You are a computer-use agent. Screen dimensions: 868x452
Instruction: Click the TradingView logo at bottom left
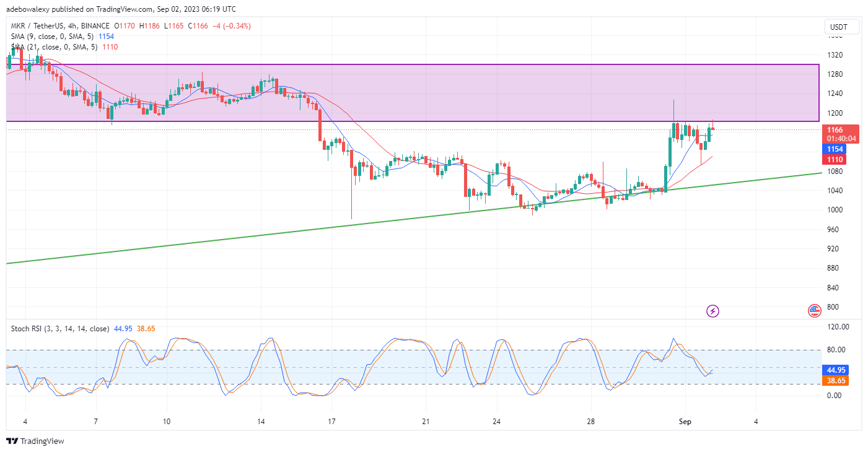[x=35, y=441]
